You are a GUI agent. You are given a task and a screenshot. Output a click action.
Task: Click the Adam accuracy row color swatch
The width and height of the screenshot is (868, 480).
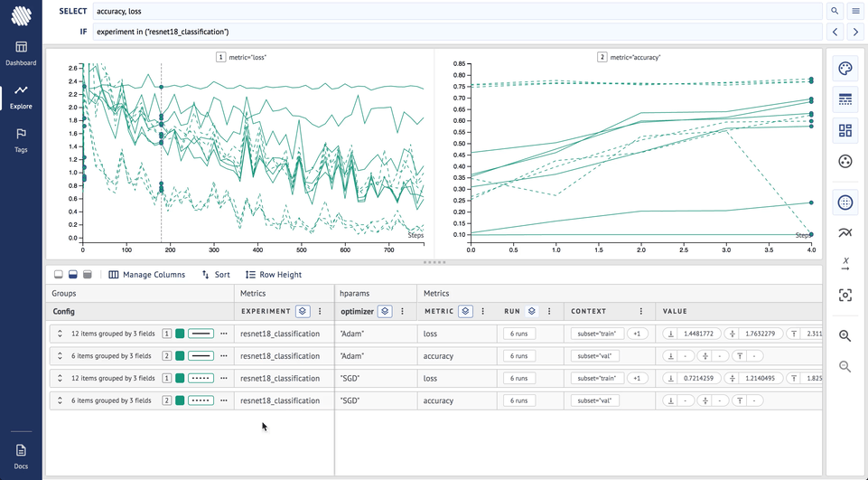[180, 356]
